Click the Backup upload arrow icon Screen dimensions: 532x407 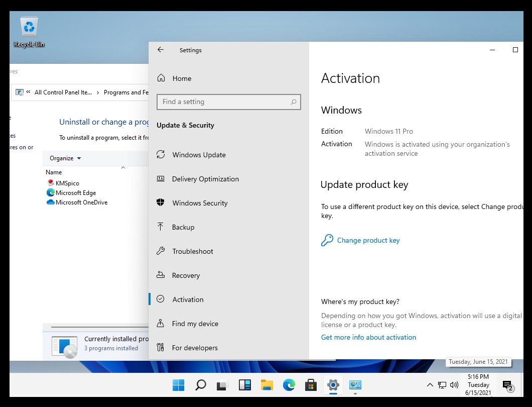click(x=161, y=227)
